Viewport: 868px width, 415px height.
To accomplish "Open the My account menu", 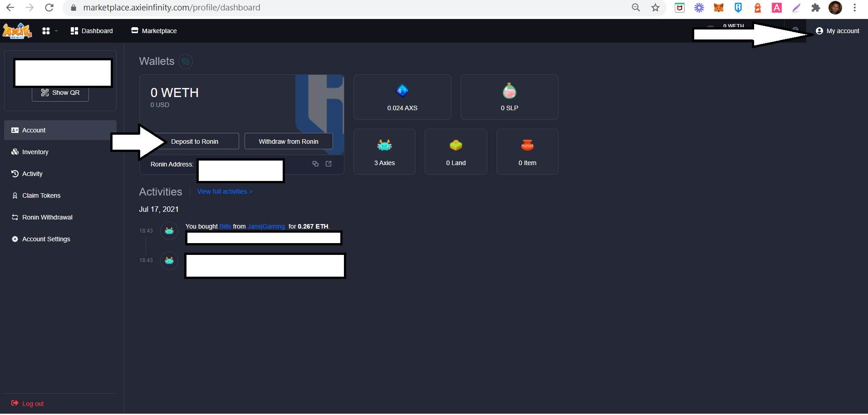I will click(838, 31).
